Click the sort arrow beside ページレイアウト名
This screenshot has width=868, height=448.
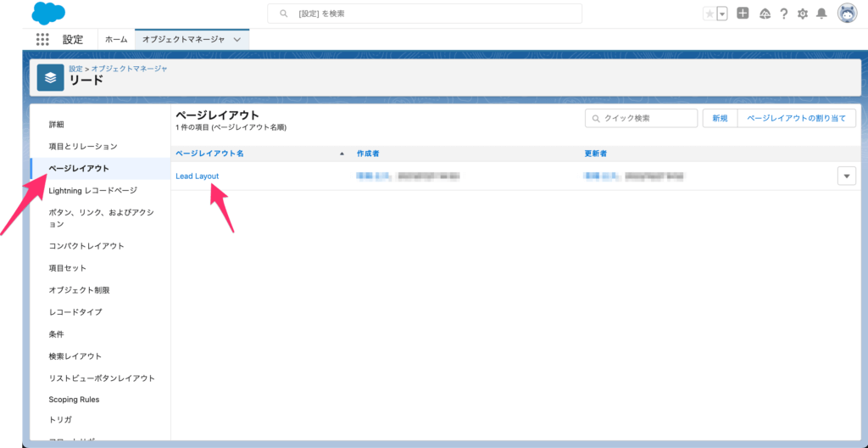342,154
